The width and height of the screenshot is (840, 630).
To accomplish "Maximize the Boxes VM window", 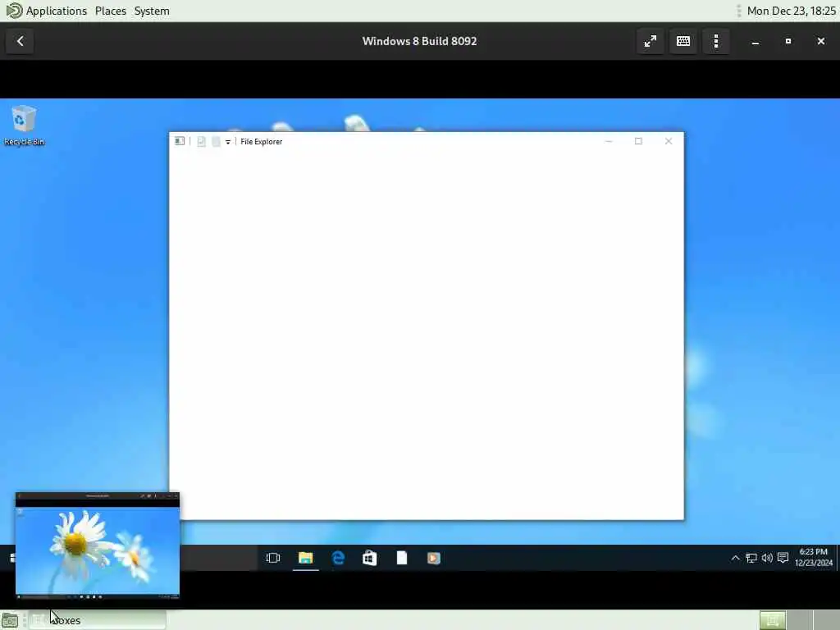I will [x=788, y=41].
